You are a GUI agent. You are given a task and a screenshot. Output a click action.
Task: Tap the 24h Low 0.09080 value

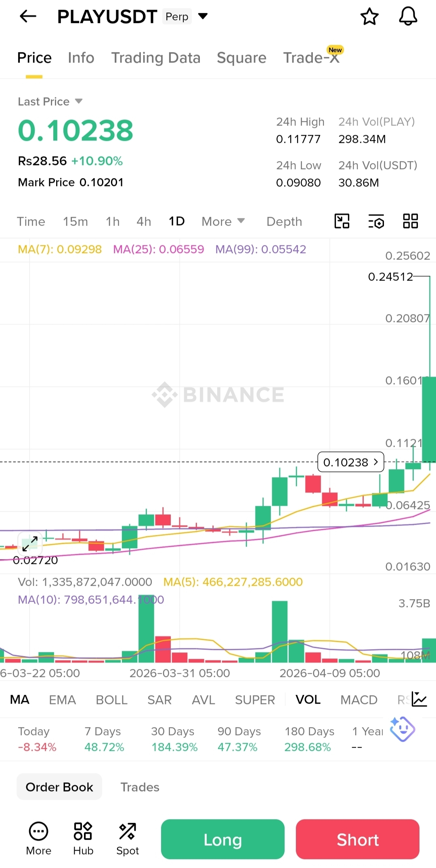point(298,183)
